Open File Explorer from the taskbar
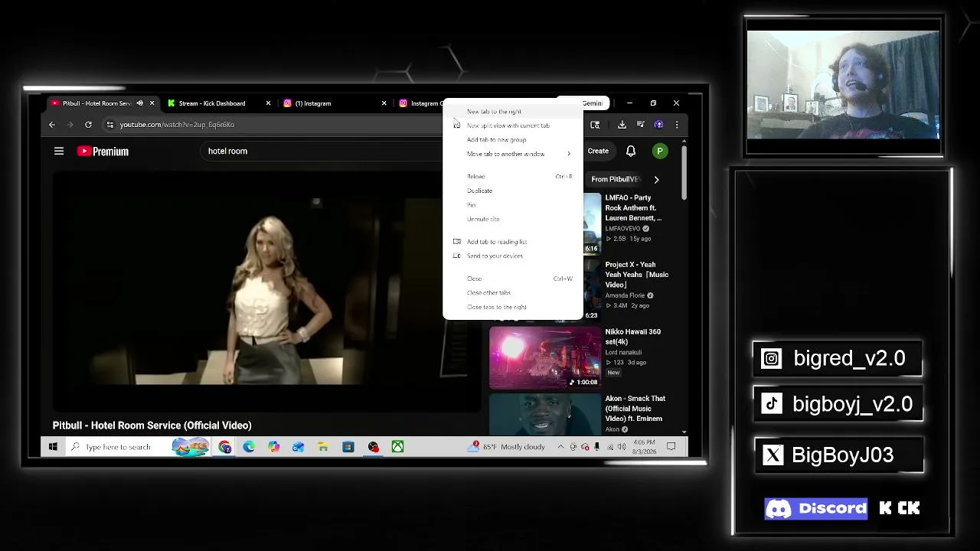Image resolution: width=980 pixels, height=551 pixels. (323, 447)
